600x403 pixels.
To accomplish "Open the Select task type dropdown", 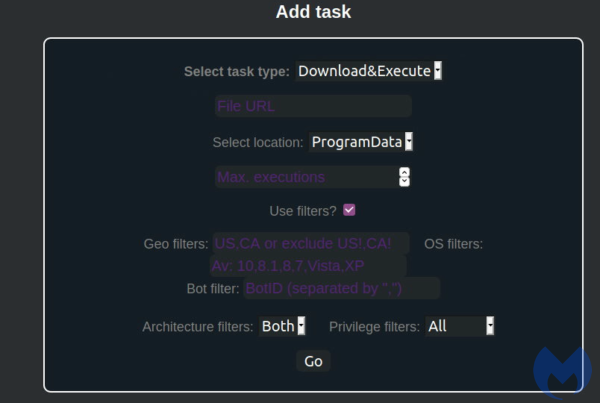I will pos(369,71).
